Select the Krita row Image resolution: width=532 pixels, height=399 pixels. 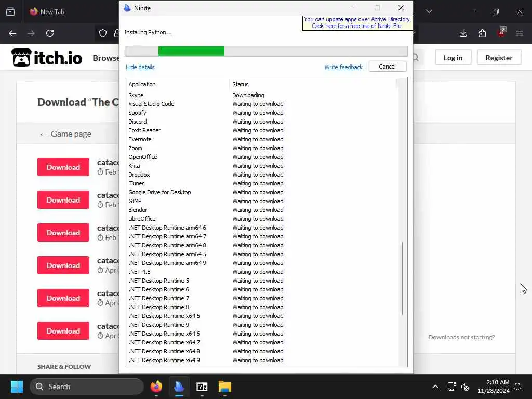coord(262,166)
